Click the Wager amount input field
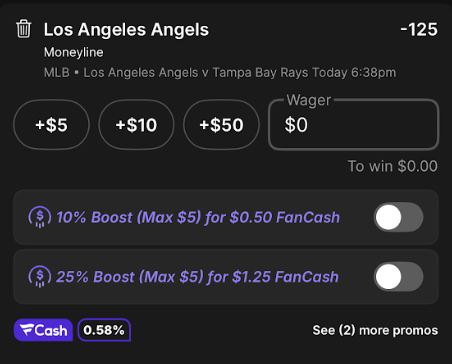This screenshot has height=364, width=452. tap(353, 125)
